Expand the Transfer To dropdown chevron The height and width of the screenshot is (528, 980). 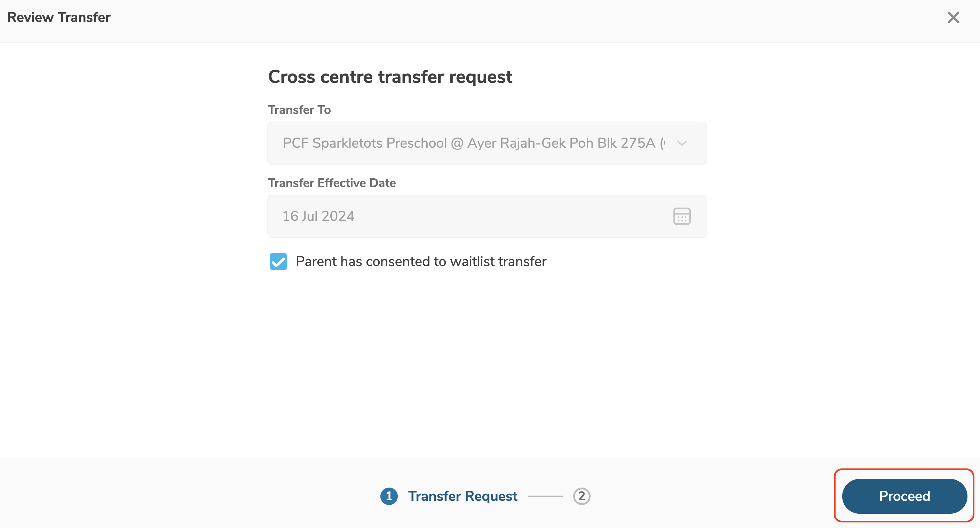click(682, 143)
